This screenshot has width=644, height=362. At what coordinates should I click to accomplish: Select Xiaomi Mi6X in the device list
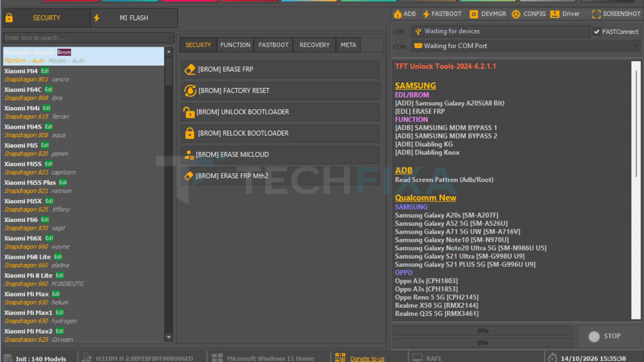[x=84, y=243]
